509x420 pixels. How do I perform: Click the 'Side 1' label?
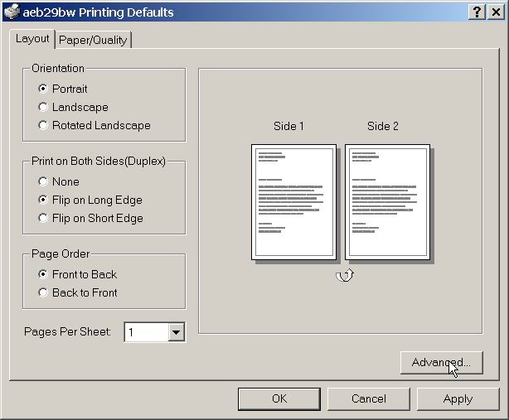tap(288, 126)
